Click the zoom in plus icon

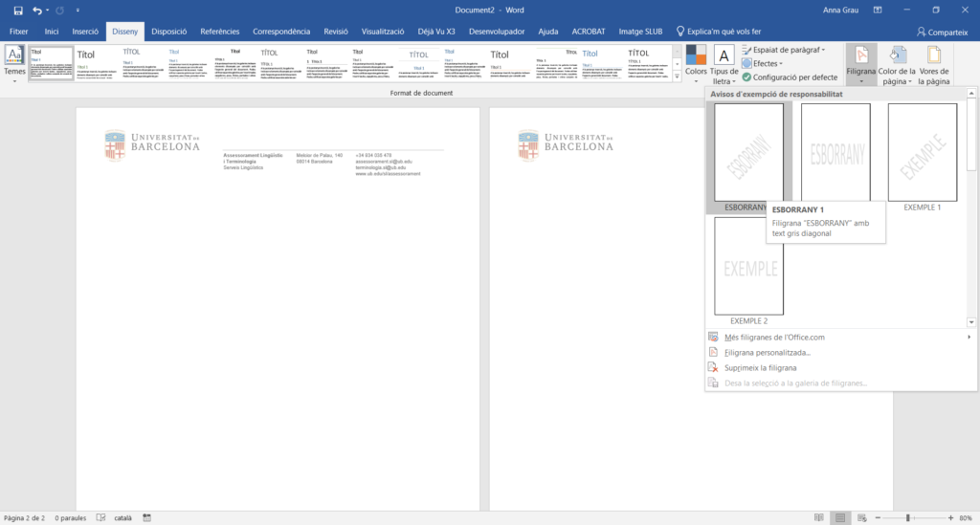pyautogui.click(x=948, y=517)
